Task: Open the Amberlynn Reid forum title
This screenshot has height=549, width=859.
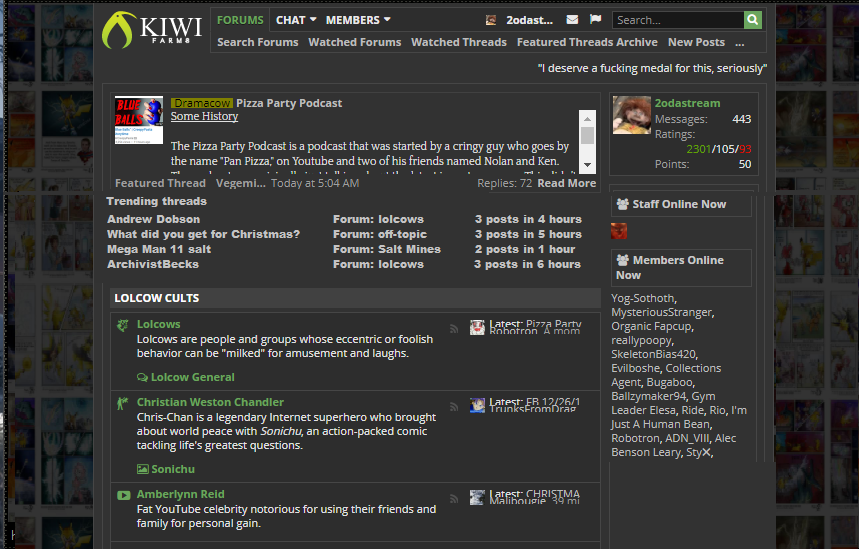Action: 180,494
